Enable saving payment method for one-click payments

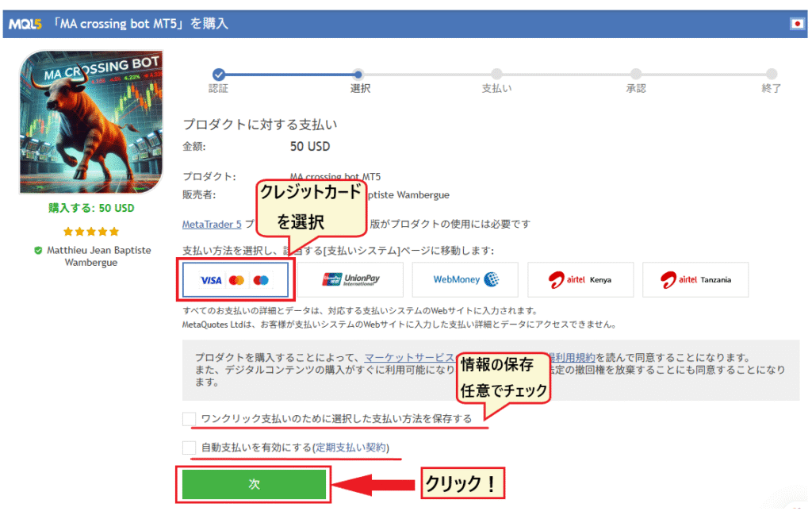(189, 419)
